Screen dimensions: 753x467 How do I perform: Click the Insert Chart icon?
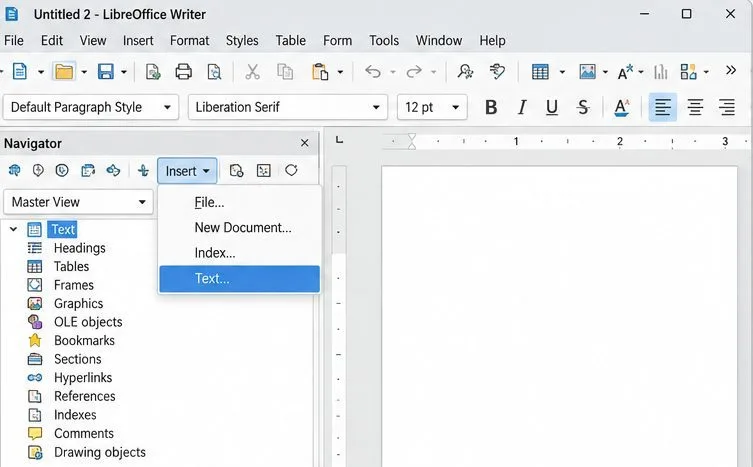(661, 72)
